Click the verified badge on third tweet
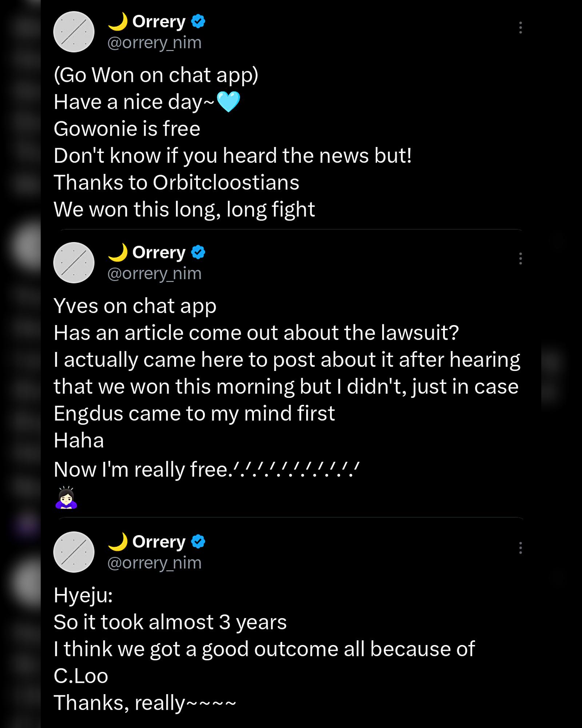Image resolution: width=582 pixels, height=728 pixels. tap(198, 541)
